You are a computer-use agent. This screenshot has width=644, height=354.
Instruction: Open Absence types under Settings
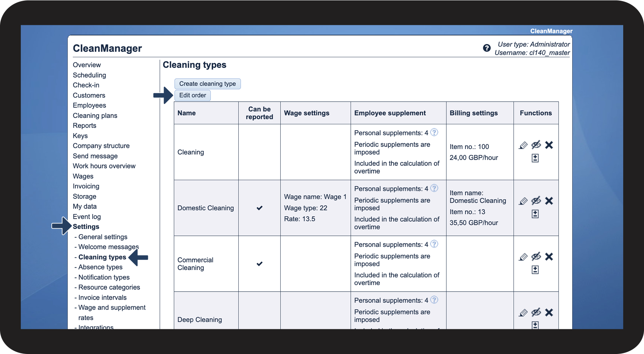point(100,267)
